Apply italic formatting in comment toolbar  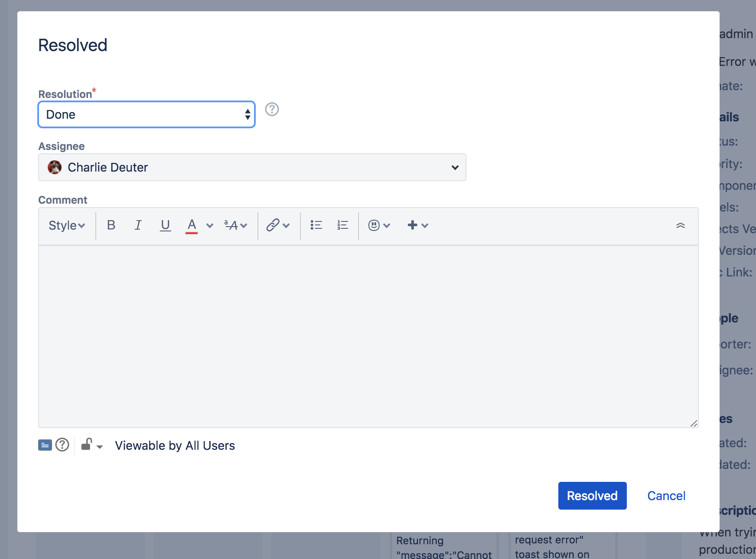[138, 225]
